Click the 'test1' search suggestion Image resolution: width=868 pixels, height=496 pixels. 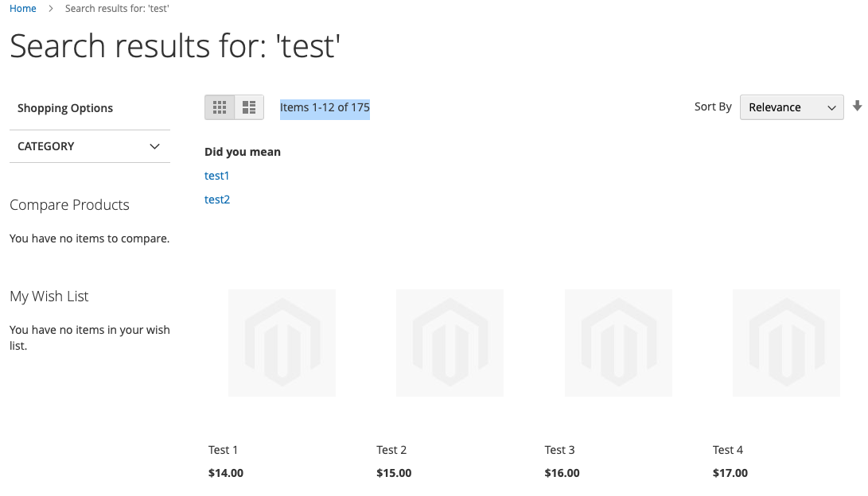216,176
